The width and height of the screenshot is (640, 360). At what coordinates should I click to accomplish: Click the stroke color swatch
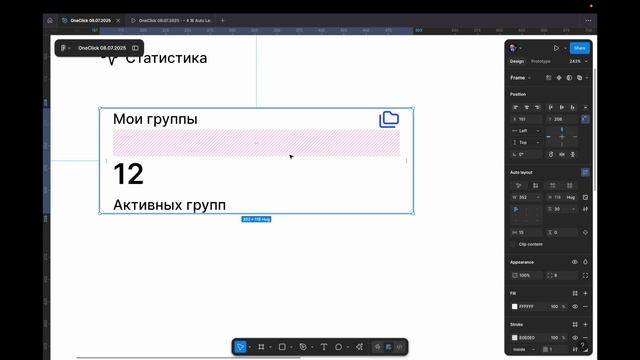(x=514, y=338)
